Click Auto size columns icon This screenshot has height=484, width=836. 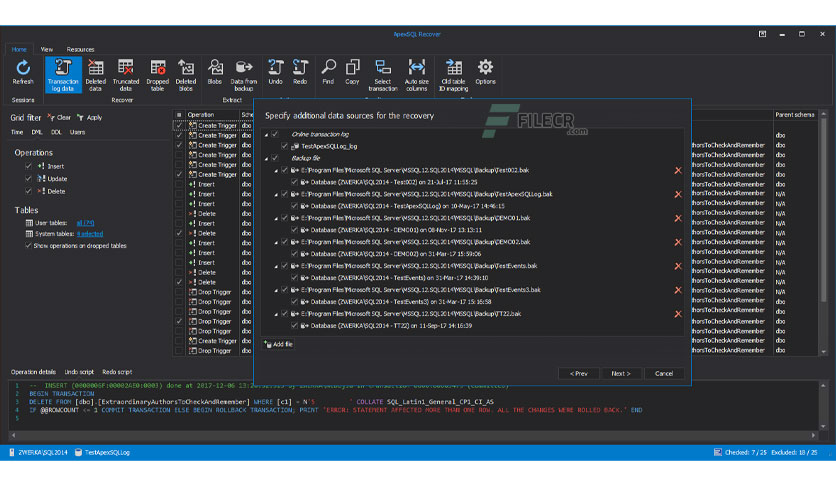pos(416,75)
